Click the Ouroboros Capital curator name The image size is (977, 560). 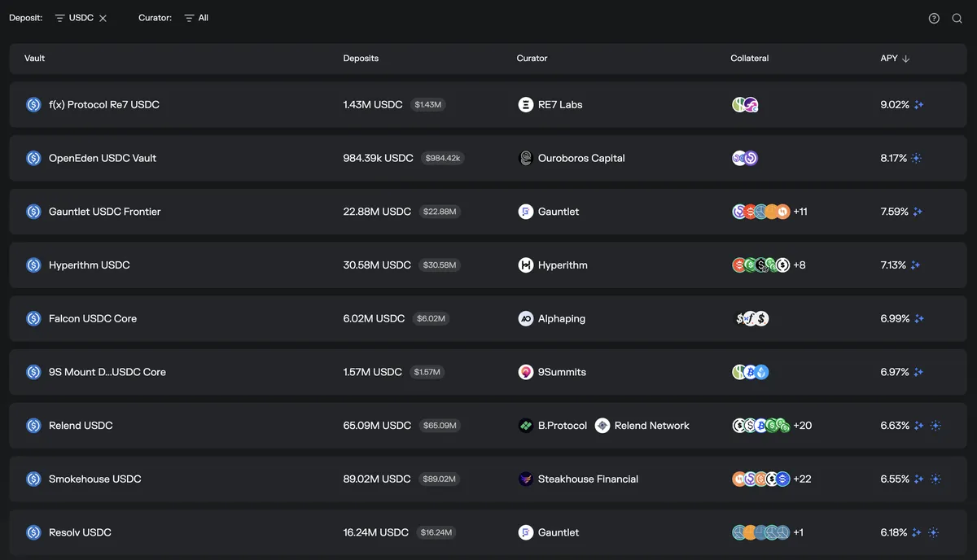pyautogui.click(x=581, y=158)
